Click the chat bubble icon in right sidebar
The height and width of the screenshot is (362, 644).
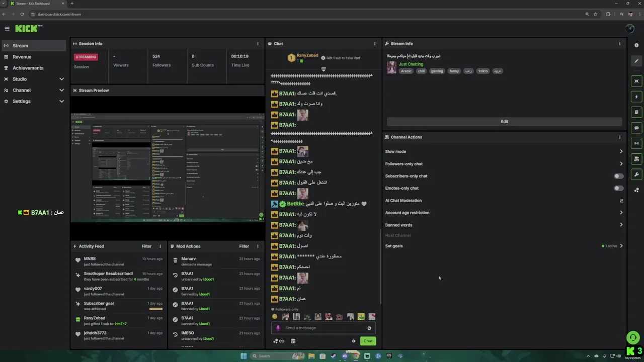coord(636,128)
